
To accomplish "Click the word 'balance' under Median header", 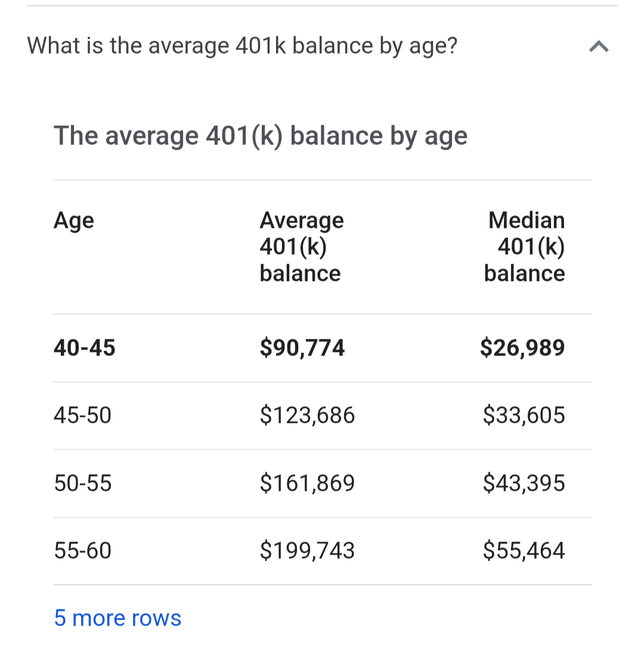I will tap(524, 273).
